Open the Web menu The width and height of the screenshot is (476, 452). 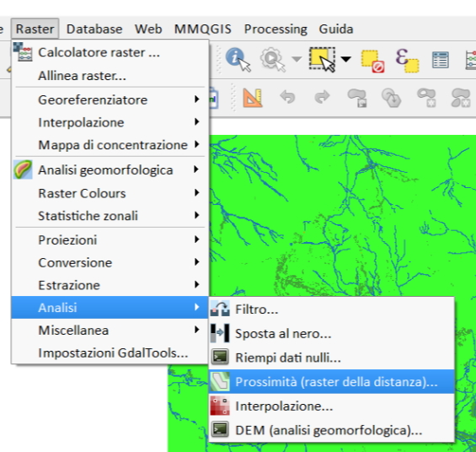pos(148,29)
